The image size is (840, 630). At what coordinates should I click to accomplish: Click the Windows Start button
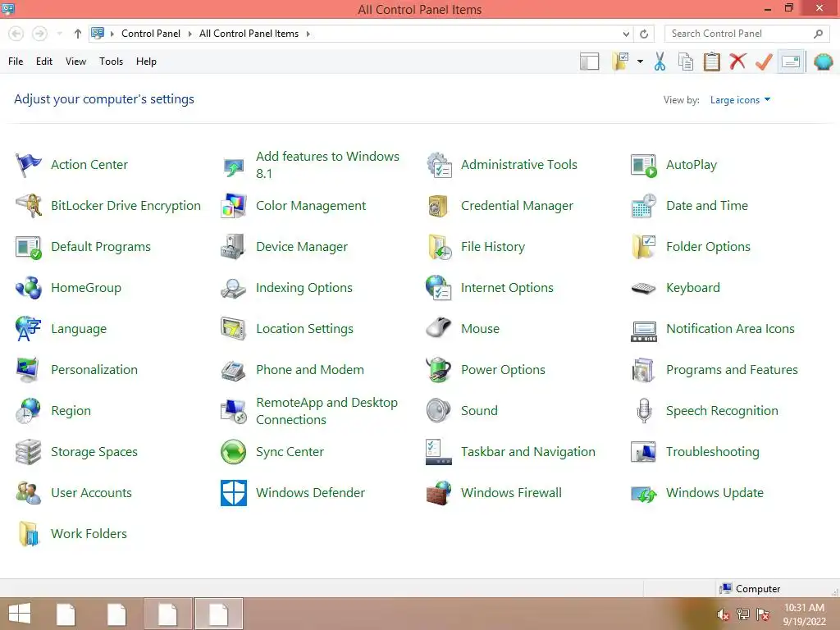pyautogui.click(x=20, y=614)
